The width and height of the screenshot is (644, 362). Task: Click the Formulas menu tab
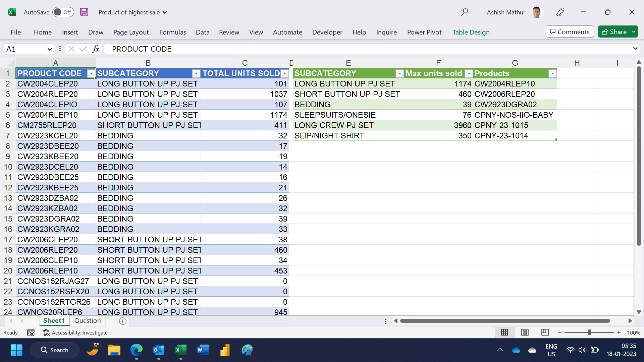coord(172,32)
